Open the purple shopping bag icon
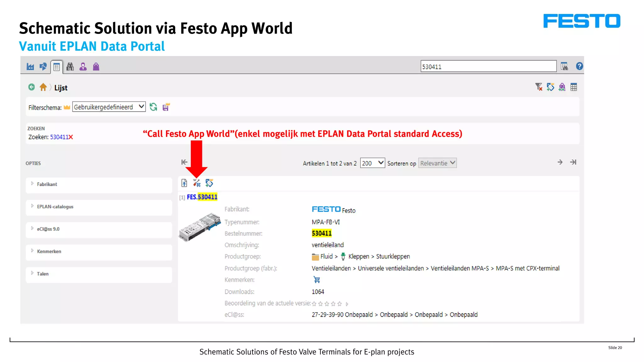This screenshot has height=362, width=644. click(96, 67)
